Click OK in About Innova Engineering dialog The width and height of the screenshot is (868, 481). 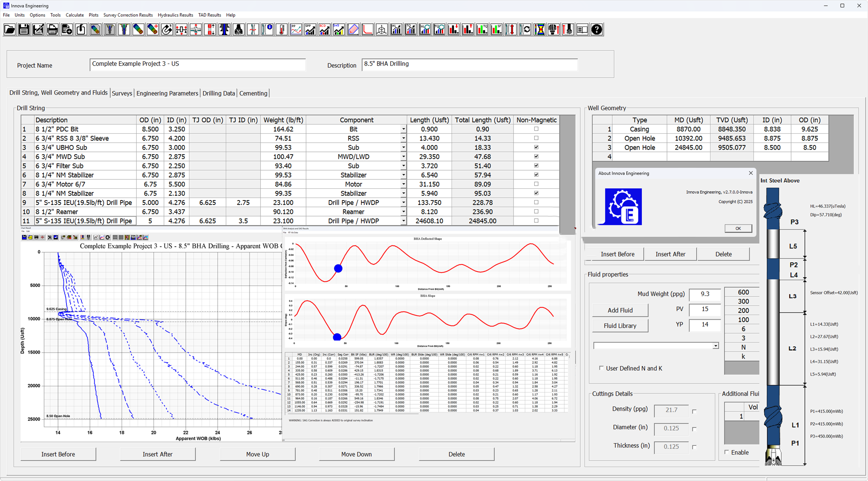(x=738, y=228)
